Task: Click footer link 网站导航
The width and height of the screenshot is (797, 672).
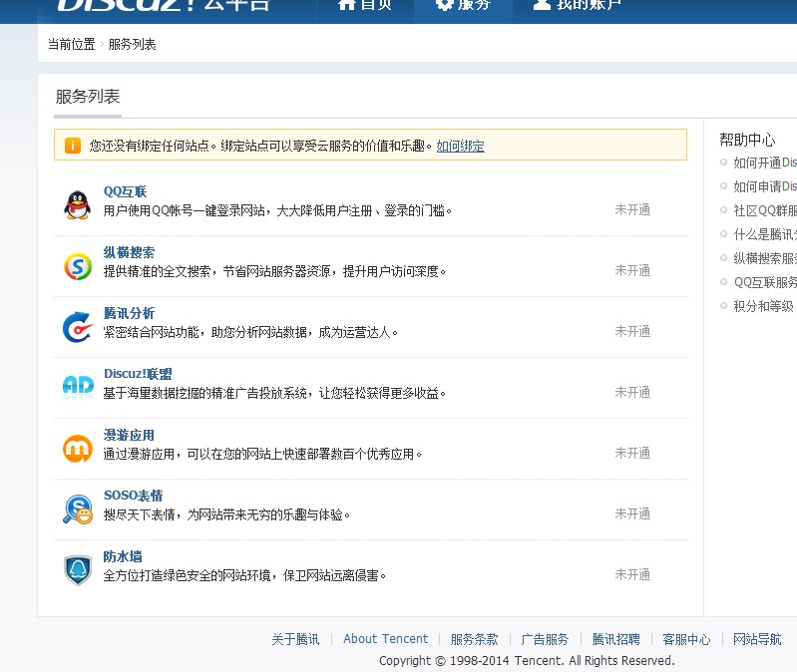Action: tap(757, 639)
